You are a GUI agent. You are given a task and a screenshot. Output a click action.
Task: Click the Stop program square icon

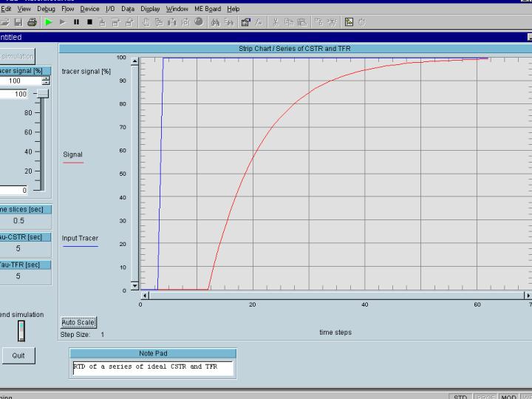coord(89,22)
